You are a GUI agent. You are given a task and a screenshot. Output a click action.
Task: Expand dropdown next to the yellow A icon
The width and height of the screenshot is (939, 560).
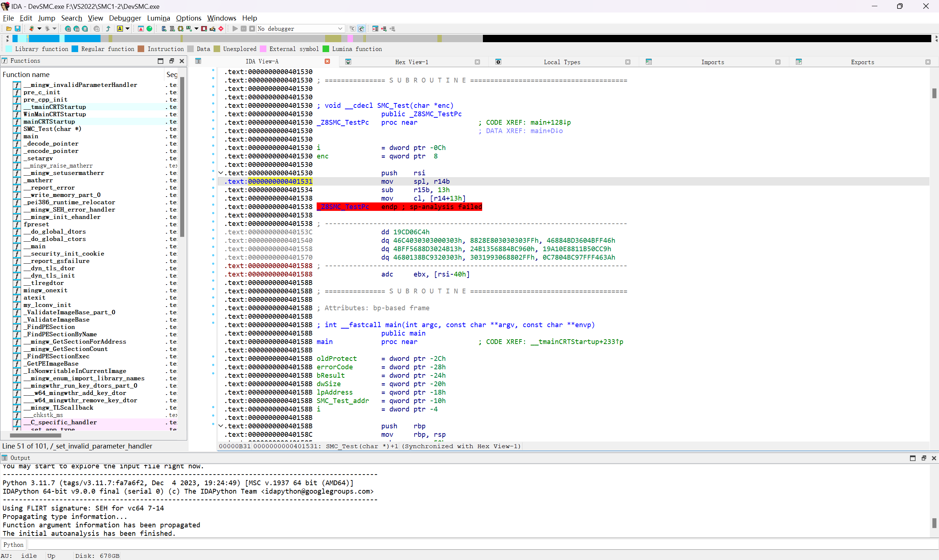pyautogui.click(x=127, y=29)
